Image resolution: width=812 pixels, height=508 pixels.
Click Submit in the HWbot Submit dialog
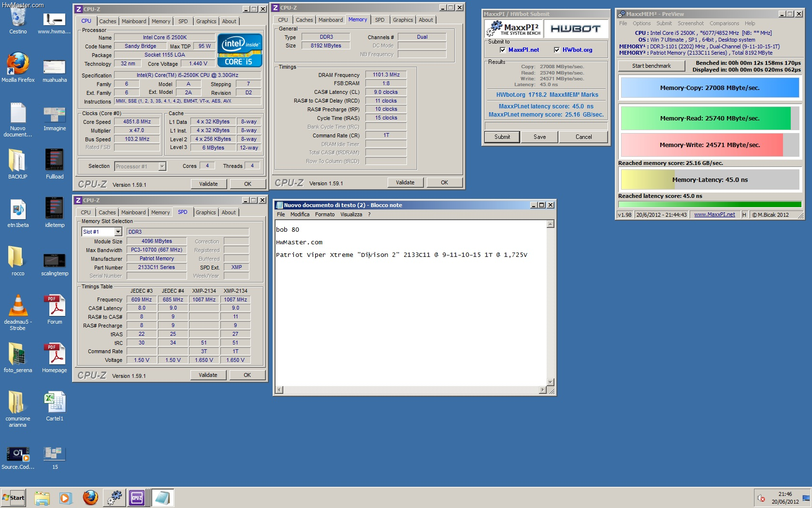(x=502, y=137)
